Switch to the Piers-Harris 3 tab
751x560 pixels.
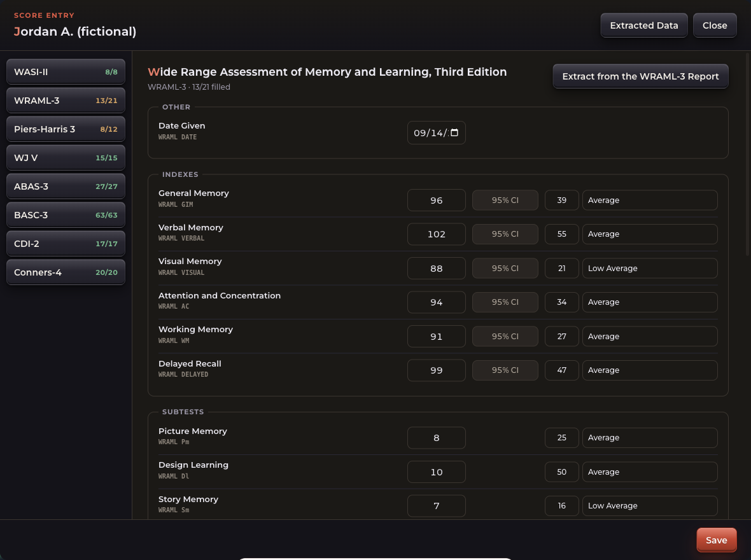click(x=66, y=129)
